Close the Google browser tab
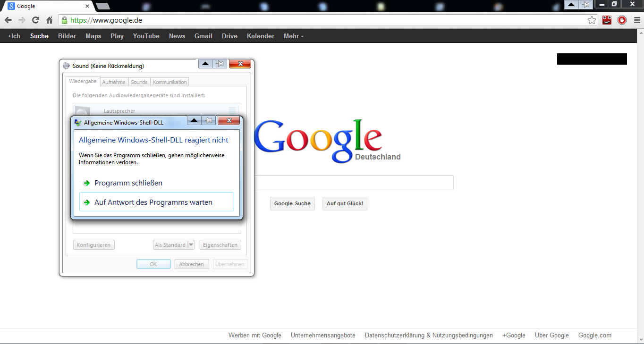This screenshot has height=344, width=644. click(87, 6)
